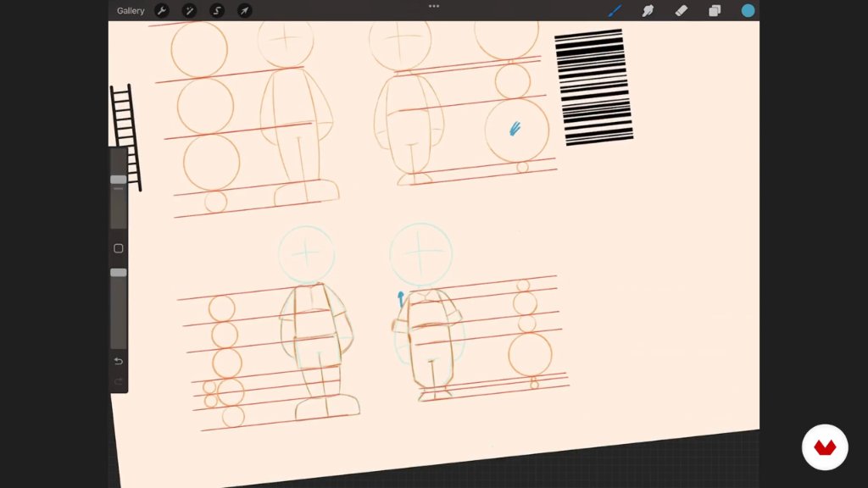Tap the square modifier button in sidebar
Screen dimensions: 868x488
119,248
